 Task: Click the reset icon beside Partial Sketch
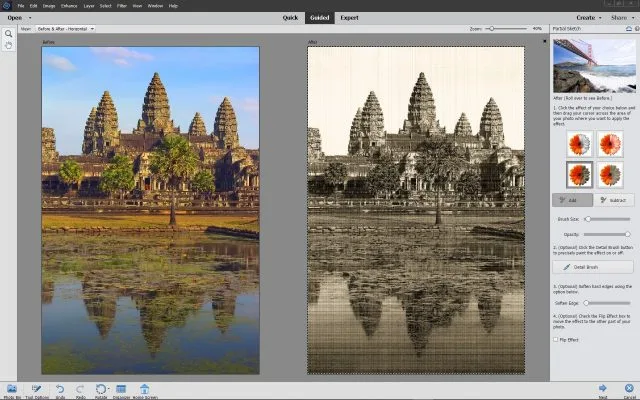point(629,29)
